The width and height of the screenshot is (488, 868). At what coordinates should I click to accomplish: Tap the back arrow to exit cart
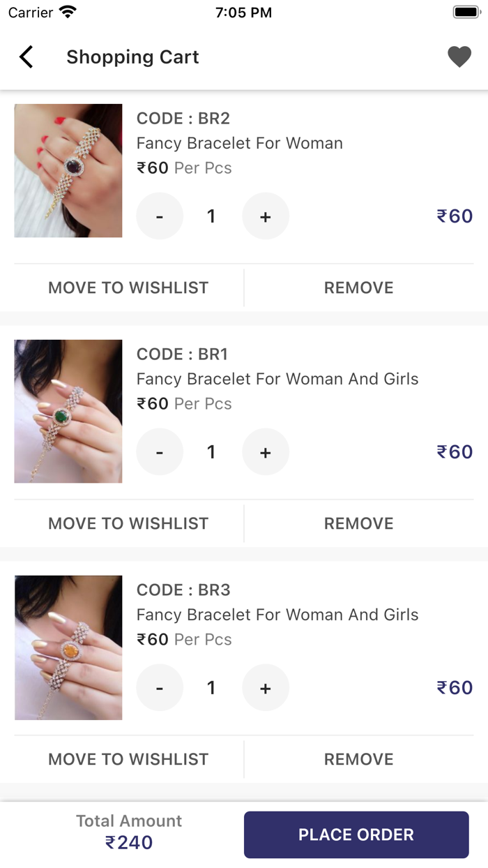[x=26, y=57]
